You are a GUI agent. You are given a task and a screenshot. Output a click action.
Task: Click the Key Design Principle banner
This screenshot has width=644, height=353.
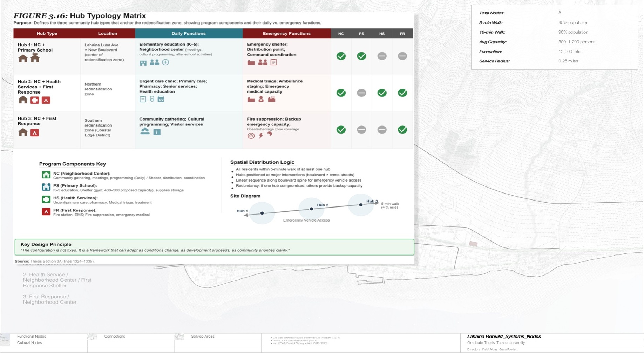coord(214,247)
